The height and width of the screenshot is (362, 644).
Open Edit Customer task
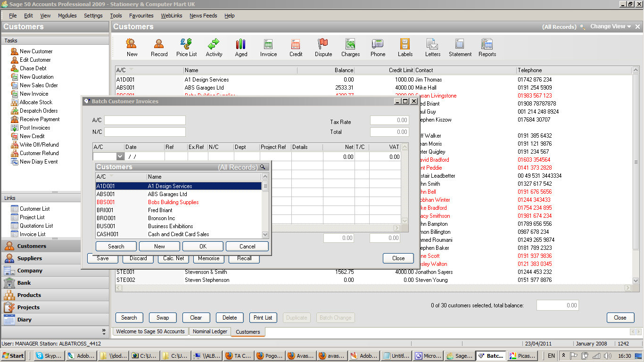[x=35, y=60]
